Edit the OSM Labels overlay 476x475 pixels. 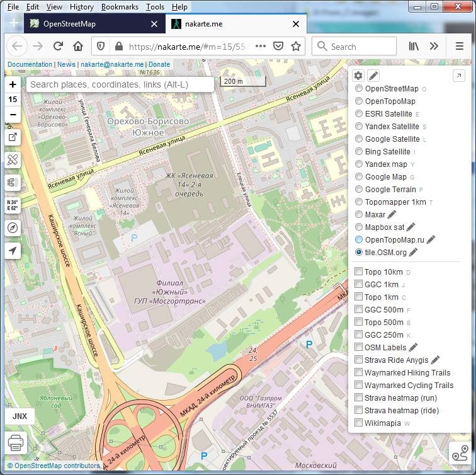click(413, 347)
